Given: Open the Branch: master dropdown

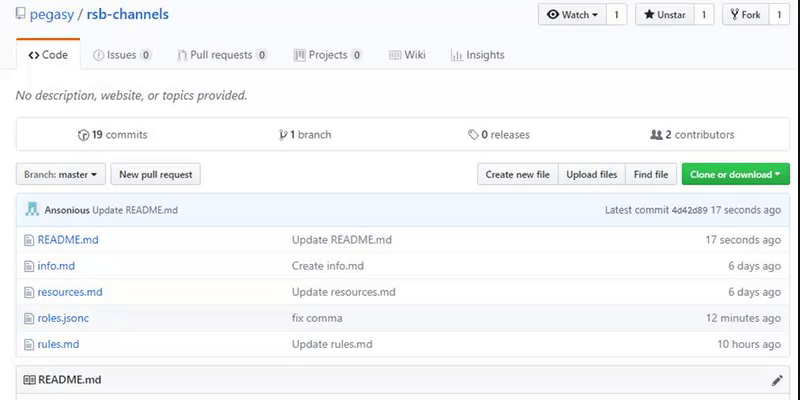Looking at the screenshot, I should [x=61, y=174].
